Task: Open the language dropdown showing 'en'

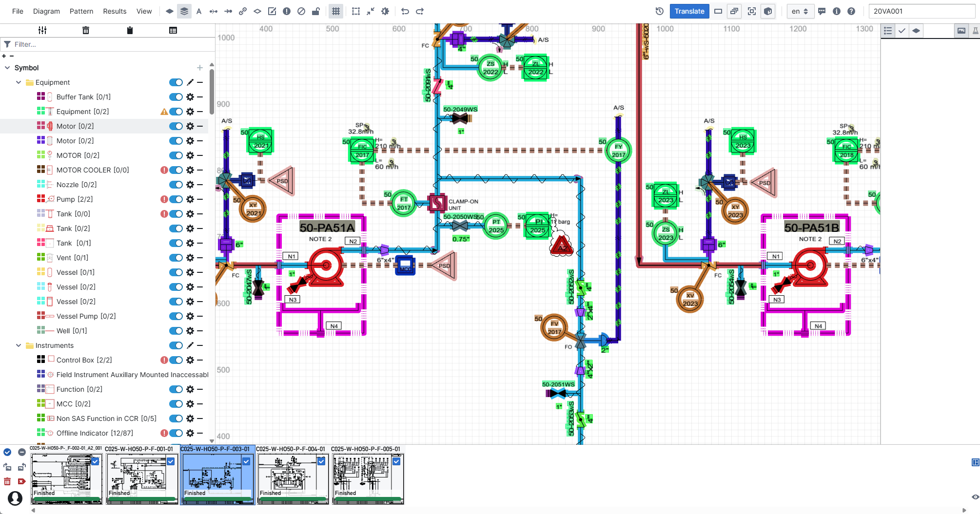Action: point(800,11)
